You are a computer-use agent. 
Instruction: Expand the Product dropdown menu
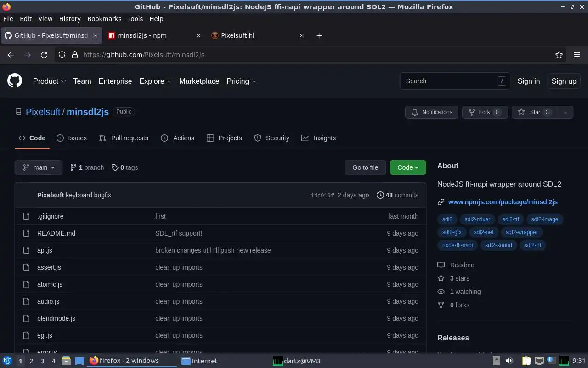(x=49, y=81)
